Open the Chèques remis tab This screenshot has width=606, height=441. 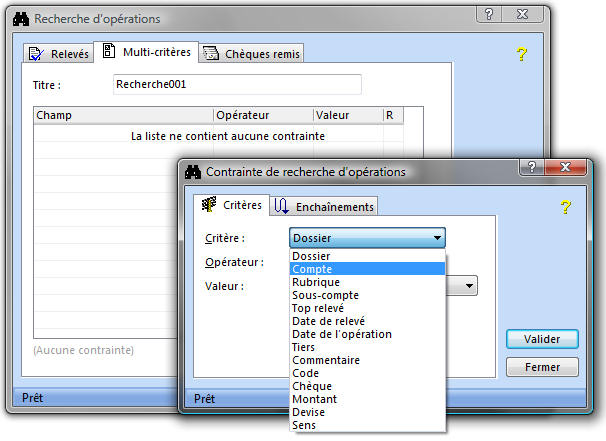[x=252, y=54]
